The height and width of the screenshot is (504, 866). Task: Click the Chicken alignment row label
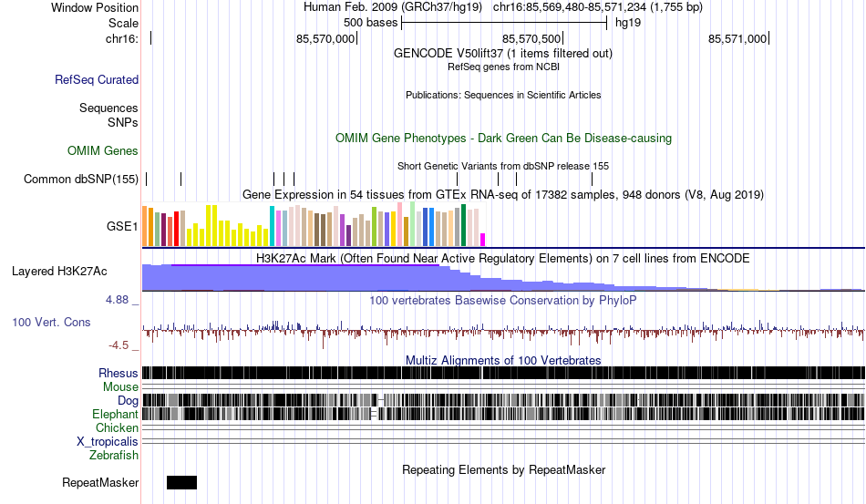point(117,427)
